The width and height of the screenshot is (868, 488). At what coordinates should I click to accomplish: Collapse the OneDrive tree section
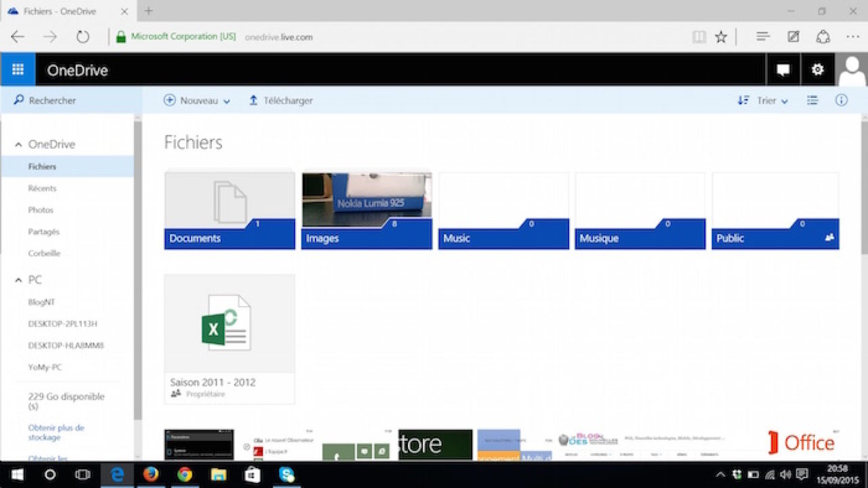(x=18, y=144)
